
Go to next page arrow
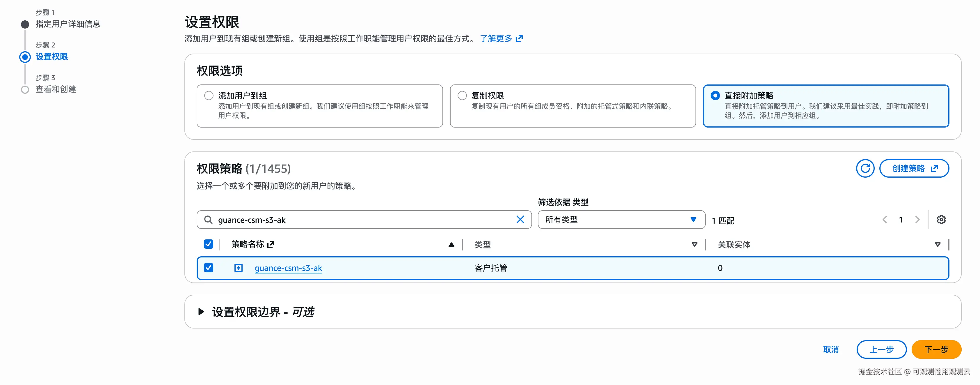917,220
